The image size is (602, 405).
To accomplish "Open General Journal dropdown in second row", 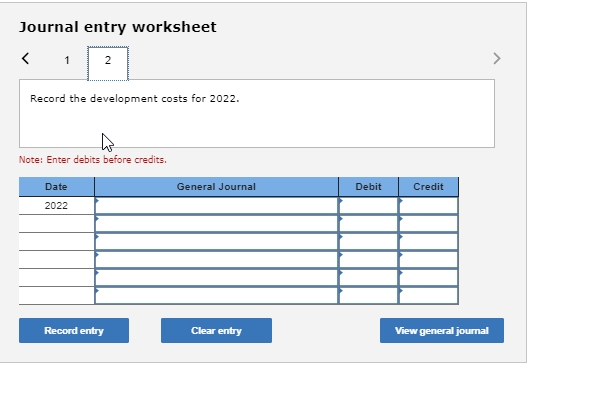I will (216, 224).
